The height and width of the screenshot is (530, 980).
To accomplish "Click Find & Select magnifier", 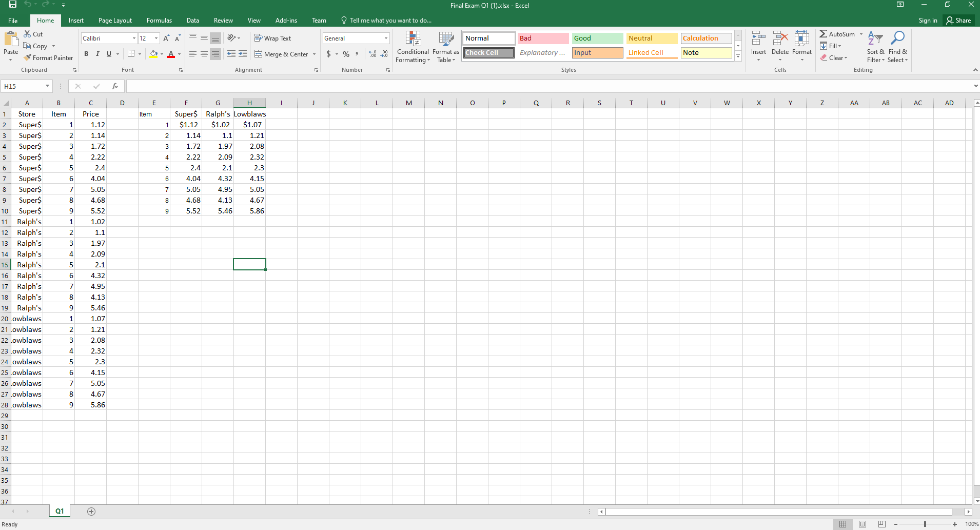I will point(897,38).
